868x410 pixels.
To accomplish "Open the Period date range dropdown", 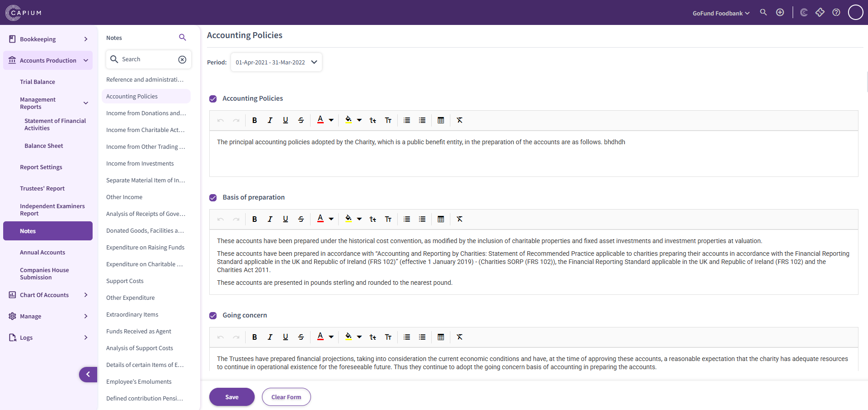I will point(276,62).
